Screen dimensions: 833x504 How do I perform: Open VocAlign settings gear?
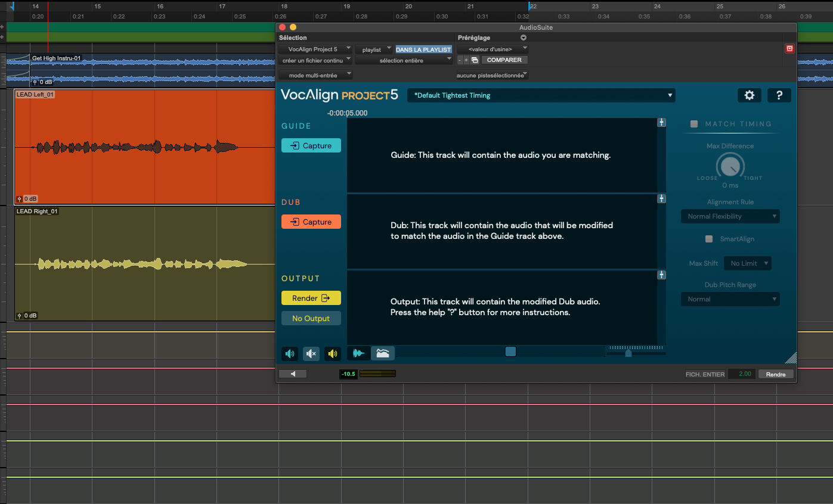(750, 95)
